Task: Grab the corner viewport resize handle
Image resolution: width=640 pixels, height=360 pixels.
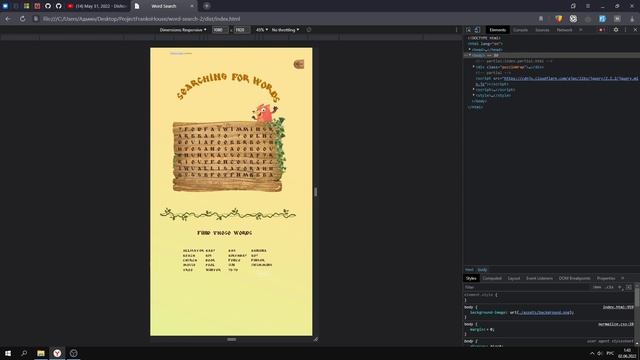Action: 316,339
